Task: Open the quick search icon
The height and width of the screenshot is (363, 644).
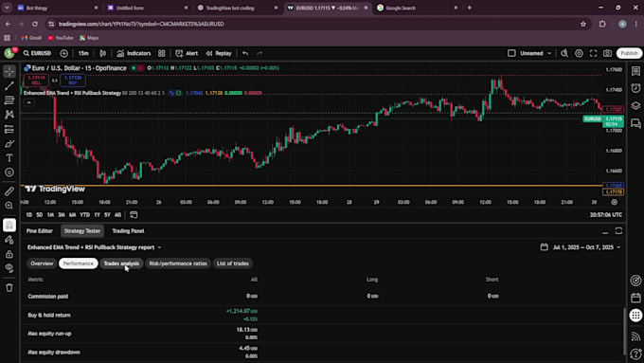Action: tap(564, 53)
